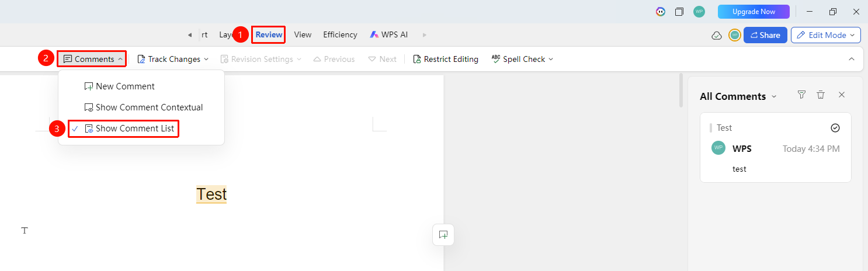Click Restrict Editing
The image size is (868, 271).
(x=445, y=59)
